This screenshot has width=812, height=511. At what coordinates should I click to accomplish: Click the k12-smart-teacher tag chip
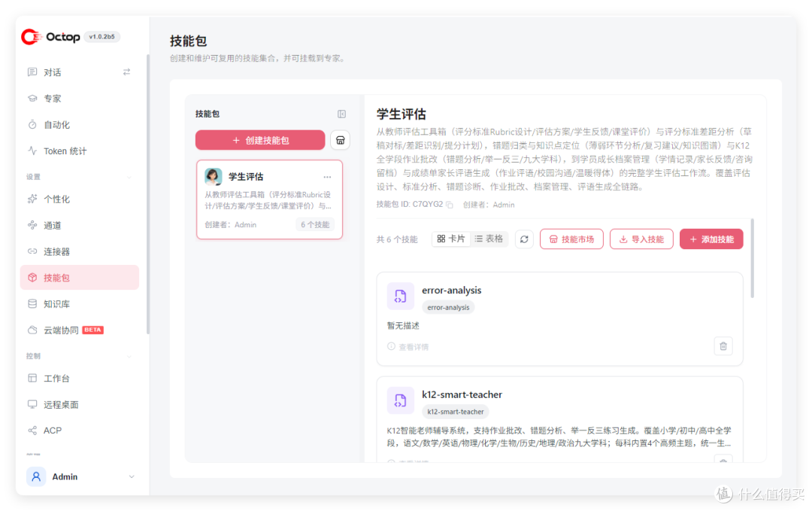pyautogui.click(x=456, y=412)
